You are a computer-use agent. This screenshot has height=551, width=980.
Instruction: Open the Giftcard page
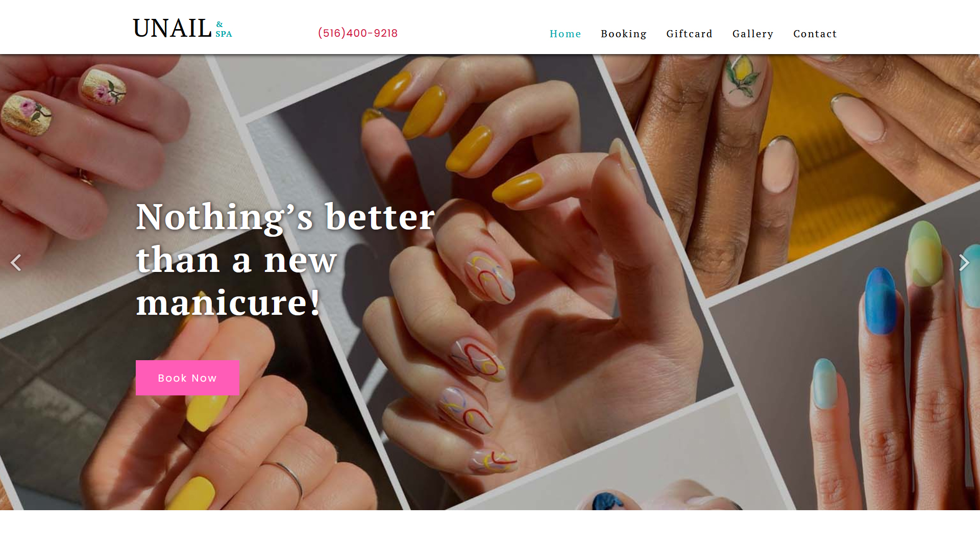pos(689,34)
